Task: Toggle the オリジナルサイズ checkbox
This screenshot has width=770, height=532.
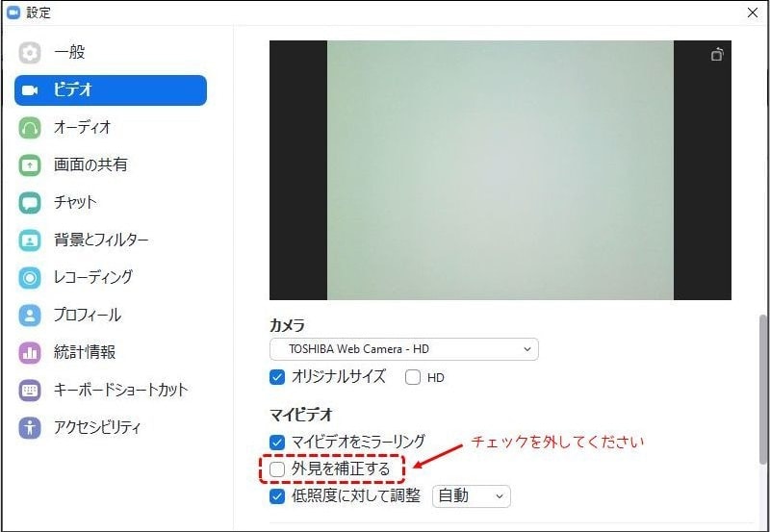Action: pos(277,377)
